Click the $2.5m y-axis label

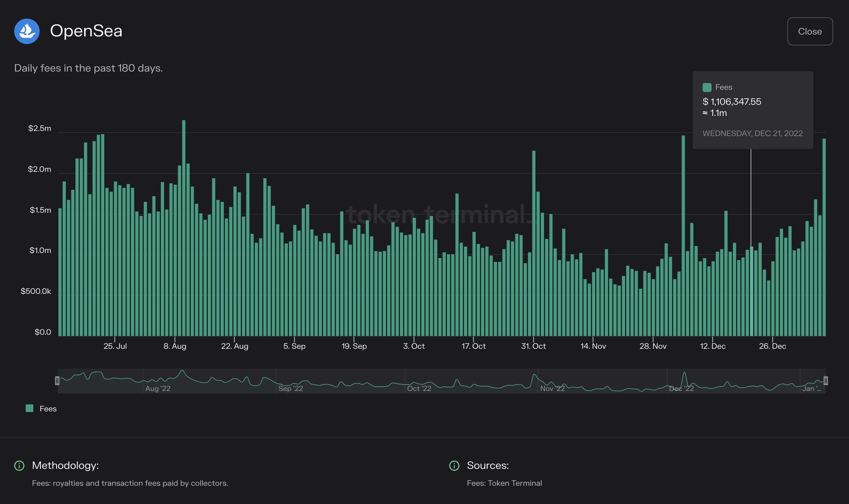click(x=39, y=128)
